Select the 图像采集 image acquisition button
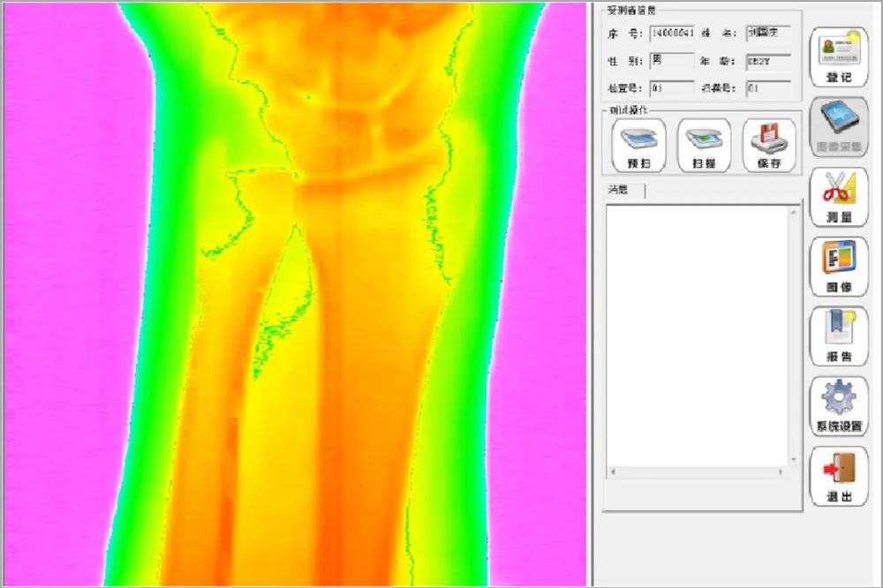Viewport: 883px width, 588px height. coord(838,127)
